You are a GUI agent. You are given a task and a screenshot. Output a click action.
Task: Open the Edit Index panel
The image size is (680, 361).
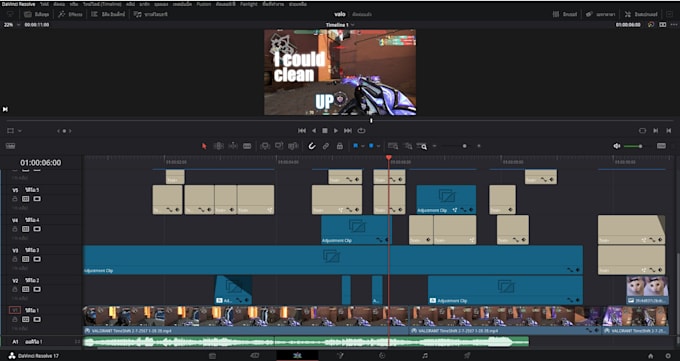pos(108,14)
